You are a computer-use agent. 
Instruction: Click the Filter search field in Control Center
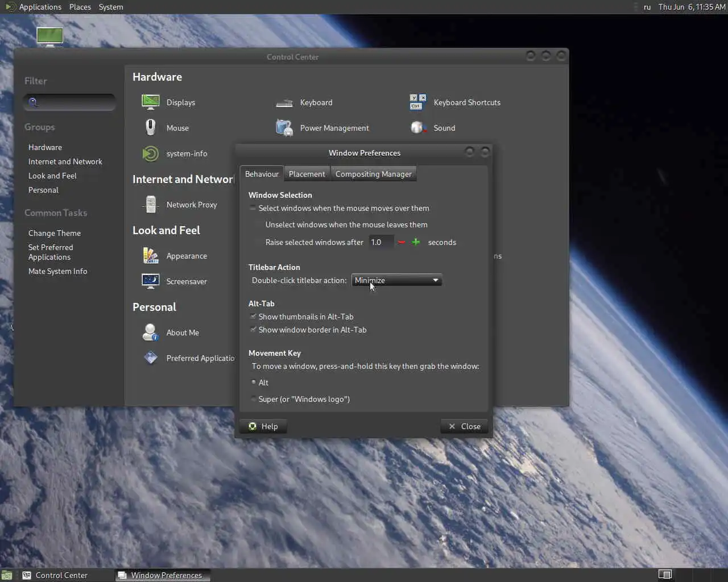point(69,102)
